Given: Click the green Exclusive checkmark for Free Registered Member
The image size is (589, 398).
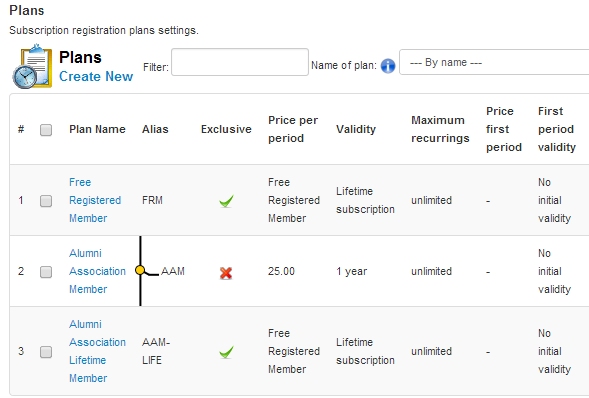Looking at the screenshot, I should point(226,201).
